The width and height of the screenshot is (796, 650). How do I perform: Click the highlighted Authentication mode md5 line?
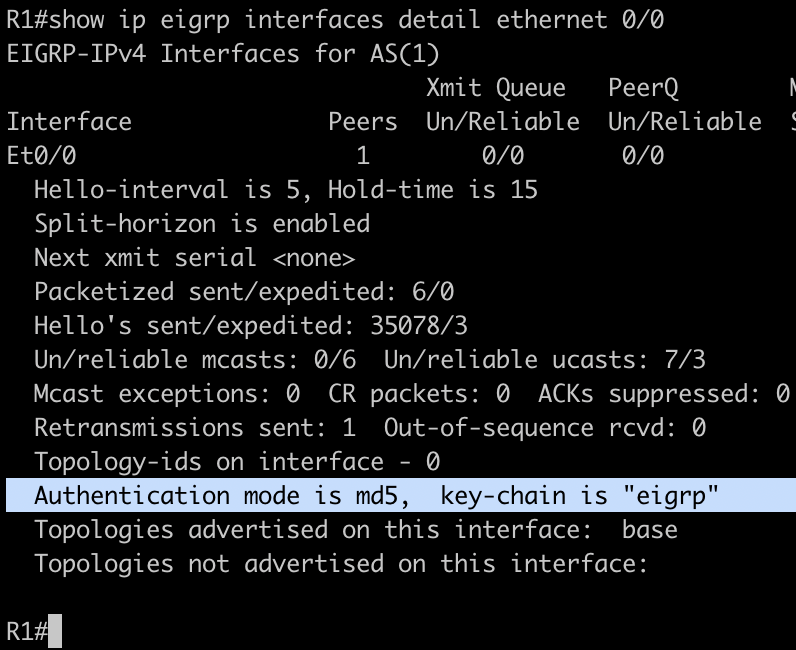pyautogui.click(x=377, y=495)
